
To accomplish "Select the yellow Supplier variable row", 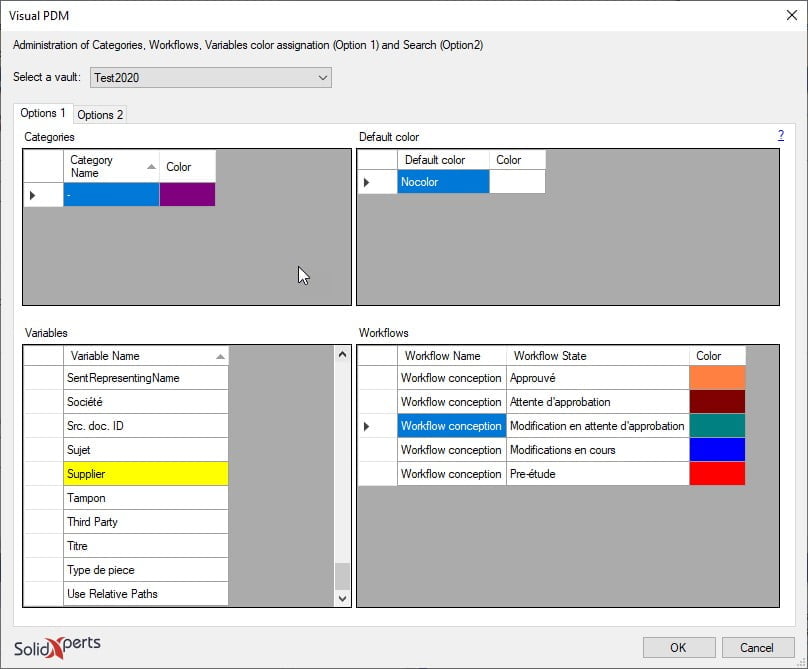I will point(146,474).
